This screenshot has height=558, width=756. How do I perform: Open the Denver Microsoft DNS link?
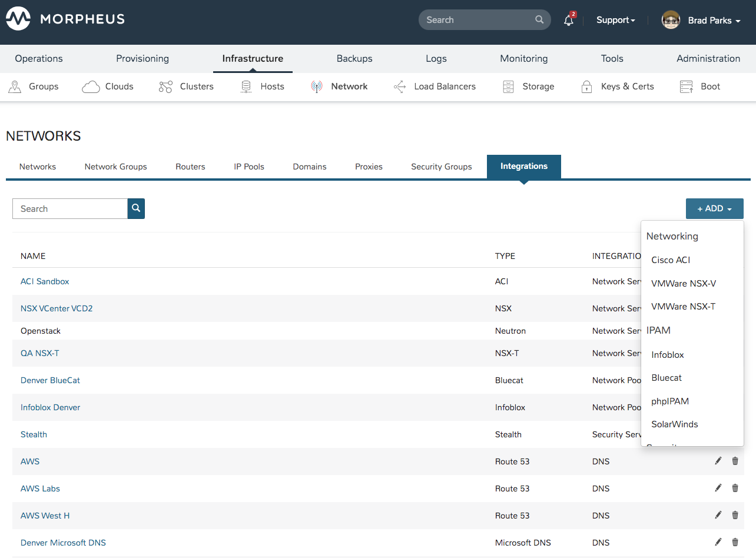[63, 543]
